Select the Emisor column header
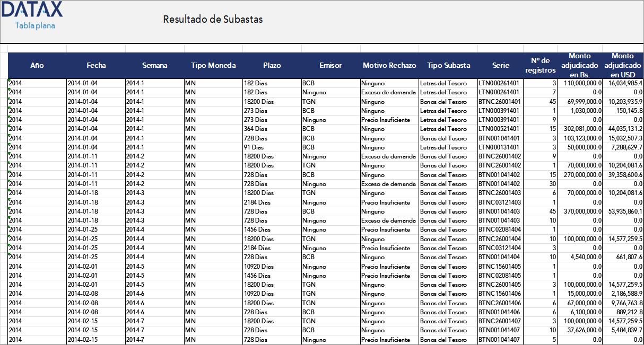 point(330,66)
